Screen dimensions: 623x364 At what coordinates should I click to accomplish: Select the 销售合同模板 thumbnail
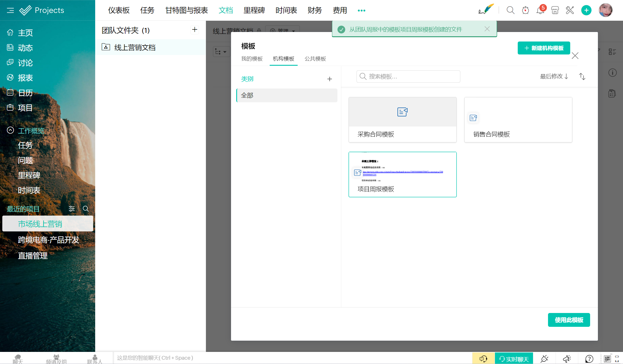click(518, 120)
